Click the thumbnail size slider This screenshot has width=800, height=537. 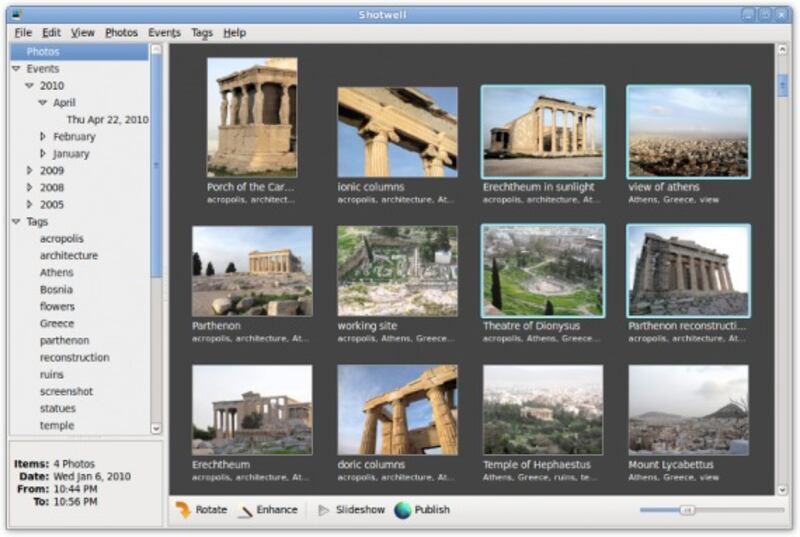[x=687, y=510]
